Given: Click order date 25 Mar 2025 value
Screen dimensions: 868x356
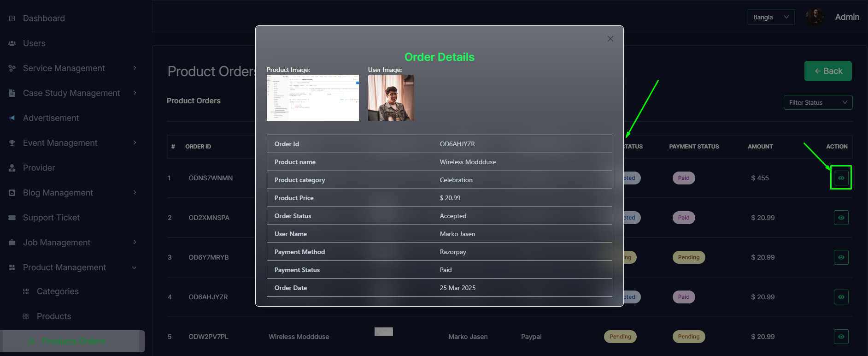Looking at the screenshot, I should click(457, 288).
